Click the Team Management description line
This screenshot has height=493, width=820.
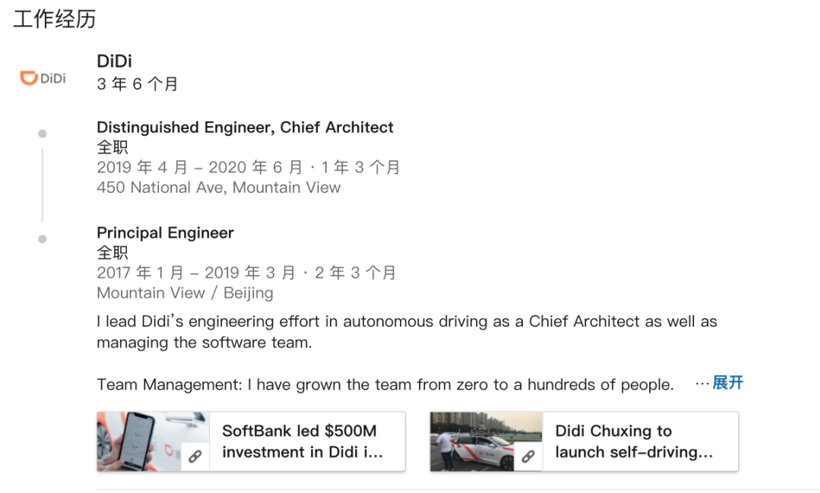coord(385,384)
